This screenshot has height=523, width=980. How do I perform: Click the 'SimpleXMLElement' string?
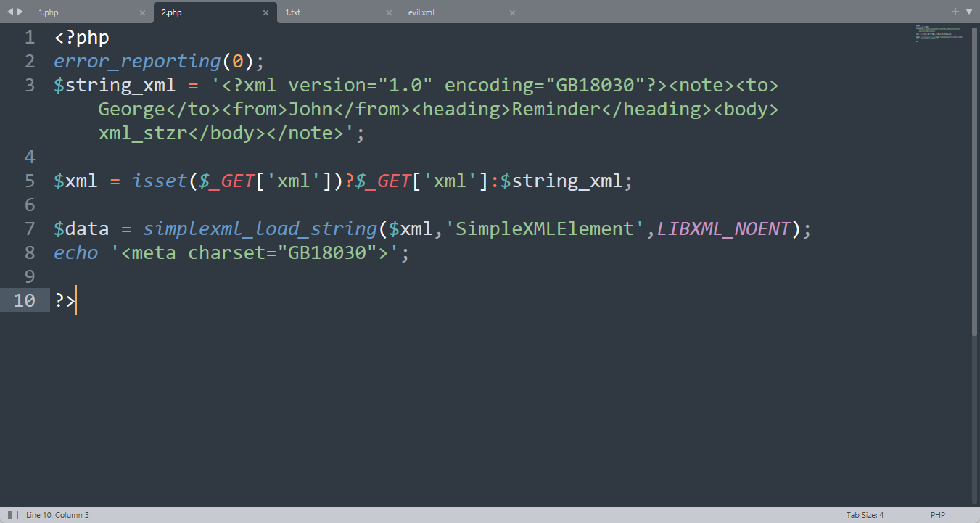[x=545, y=229]
